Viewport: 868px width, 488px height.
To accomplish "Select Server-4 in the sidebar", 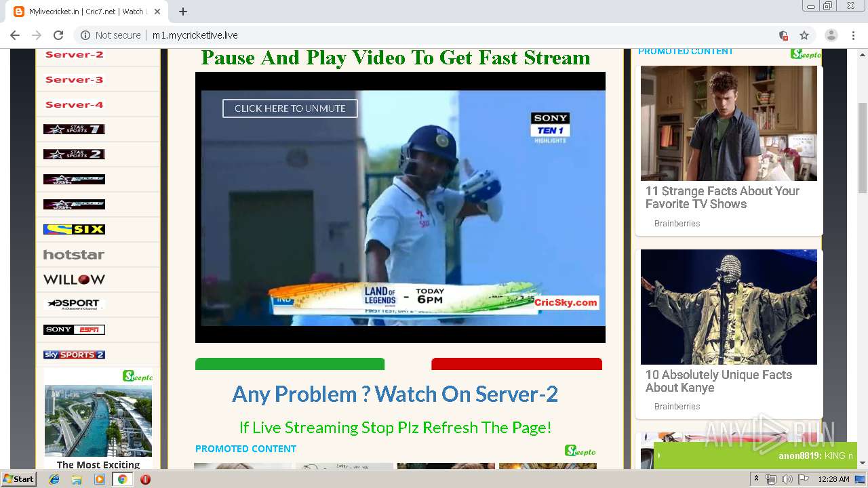I will (74, 104).
